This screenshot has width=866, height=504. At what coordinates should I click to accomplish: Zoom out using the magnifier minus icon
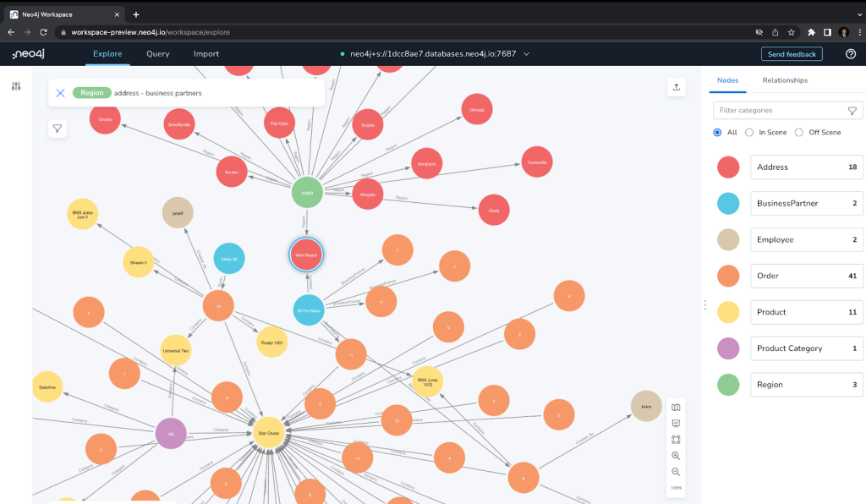(676, 472)
